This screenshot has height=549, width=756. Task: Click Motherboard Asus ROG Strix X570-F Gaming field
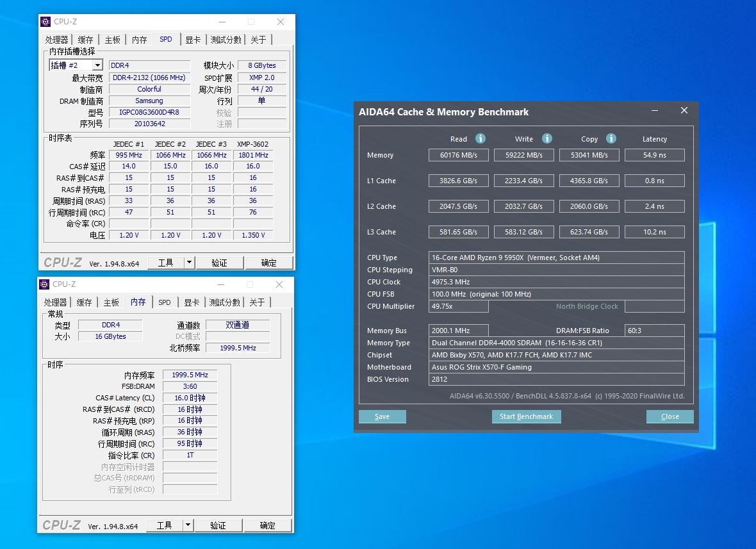tap(556, 367)
